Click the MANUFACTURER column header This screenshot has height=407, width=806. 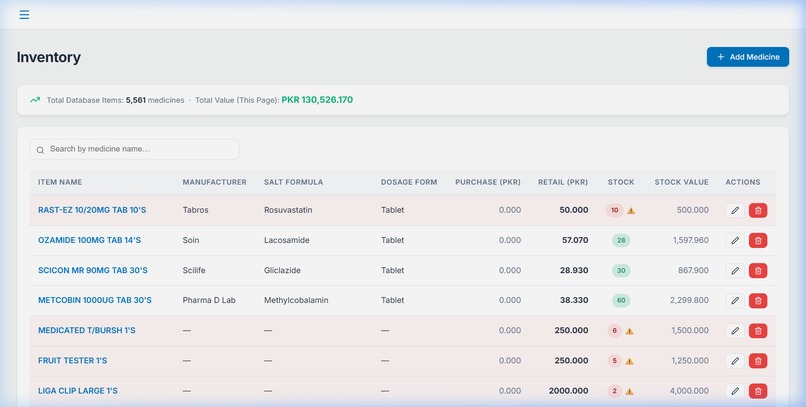(214, 182)
